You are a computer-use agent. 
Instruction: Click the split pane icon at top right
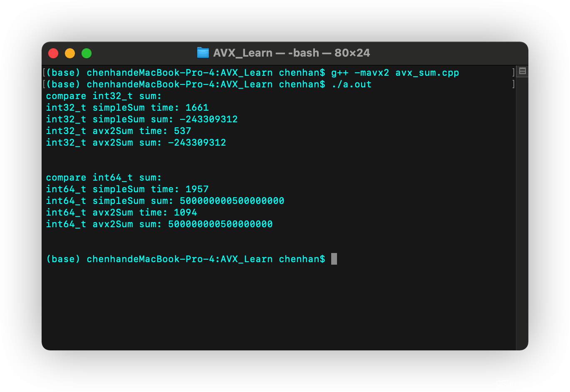pyautogui.click(x=523, y=71)
